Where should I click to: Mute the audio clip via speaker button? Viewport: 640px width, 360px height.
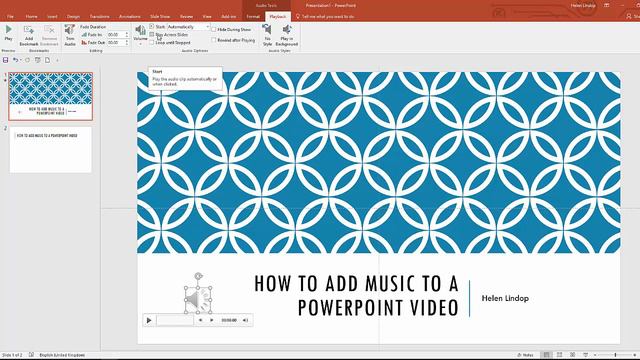tap(245, 320)
